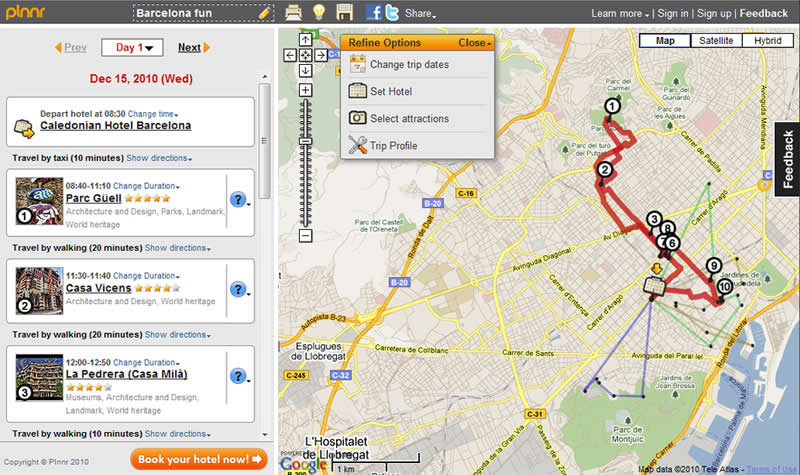Pan map left arrow
800x475 pixels.
pos(290,55)
